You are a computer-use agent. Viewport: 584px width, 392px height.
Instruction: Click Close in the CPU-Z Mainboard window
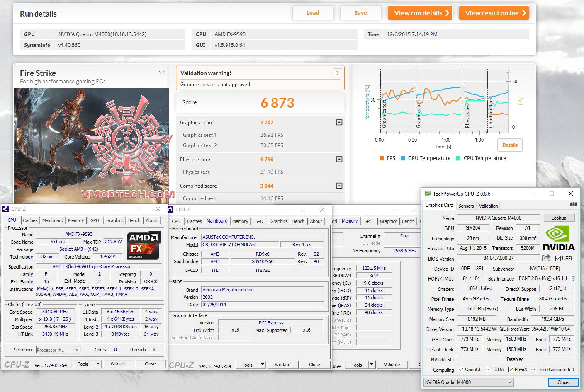pyautogui.click(x=314, y=365)
